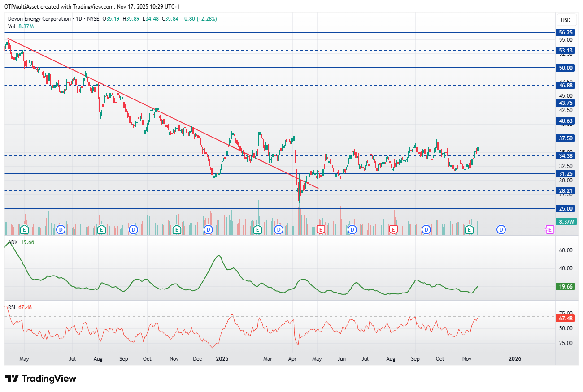The height and width of the screenshot is (392, 583).
Task: Open the USD currency selector
Action: pos(566,20)
